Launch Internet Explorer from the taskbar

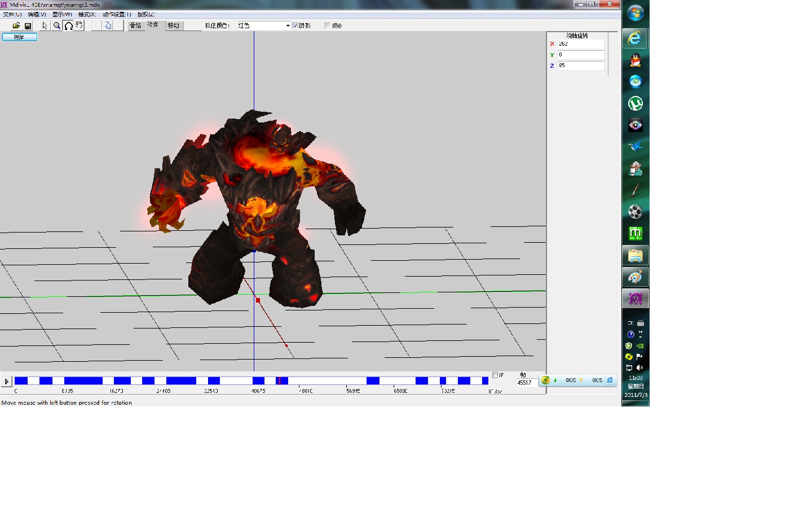[636, 38]
